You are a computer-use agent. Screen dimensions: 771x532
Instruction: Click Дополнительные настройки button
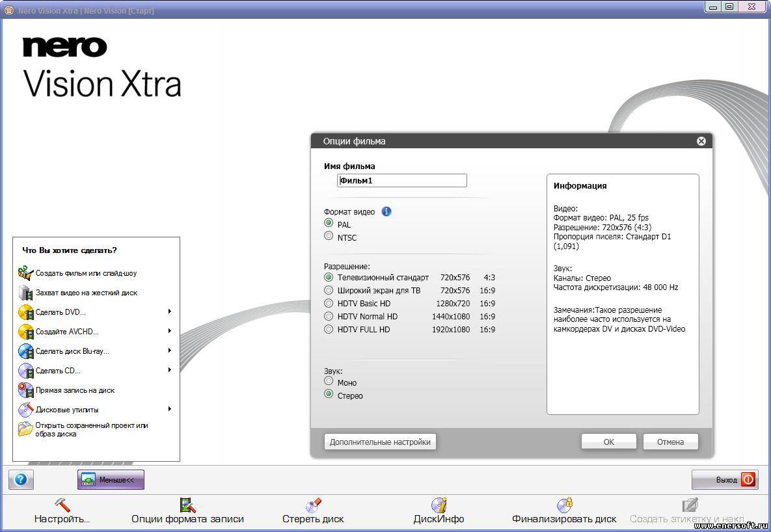tap(380, 442)
